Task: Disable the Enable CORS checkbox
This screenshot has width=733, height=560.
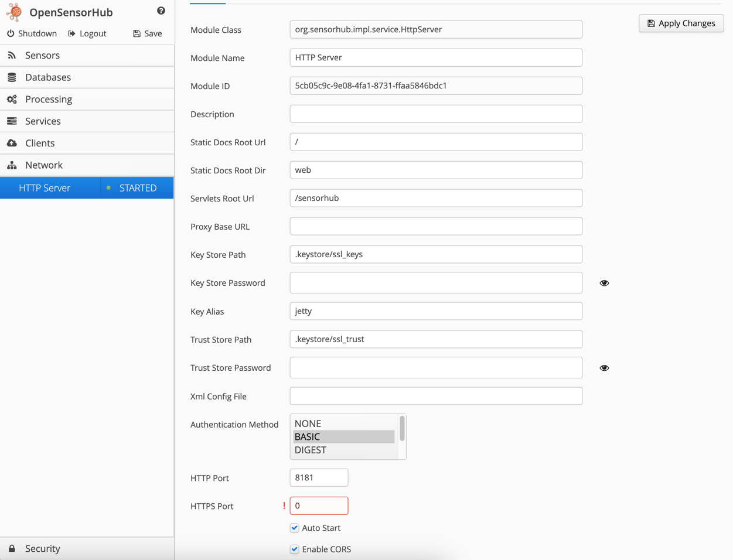Action: tap(295, 549)
